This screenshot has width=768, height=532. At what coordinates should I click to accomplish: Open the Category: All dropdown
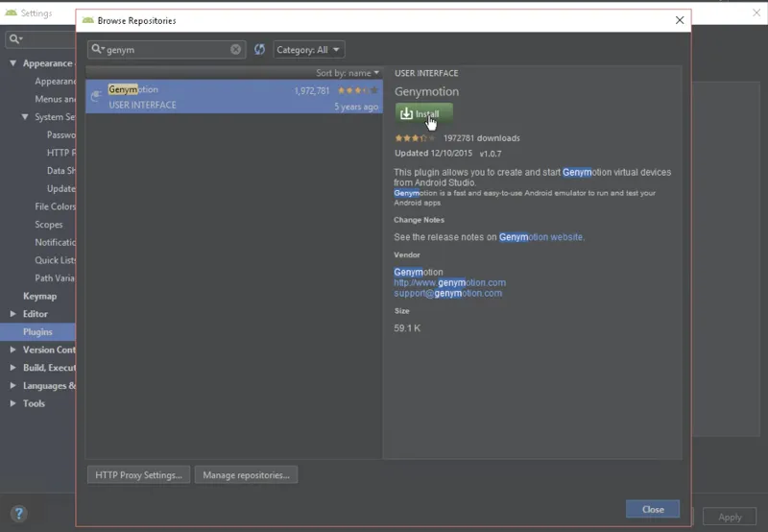[x=308, y=50]
